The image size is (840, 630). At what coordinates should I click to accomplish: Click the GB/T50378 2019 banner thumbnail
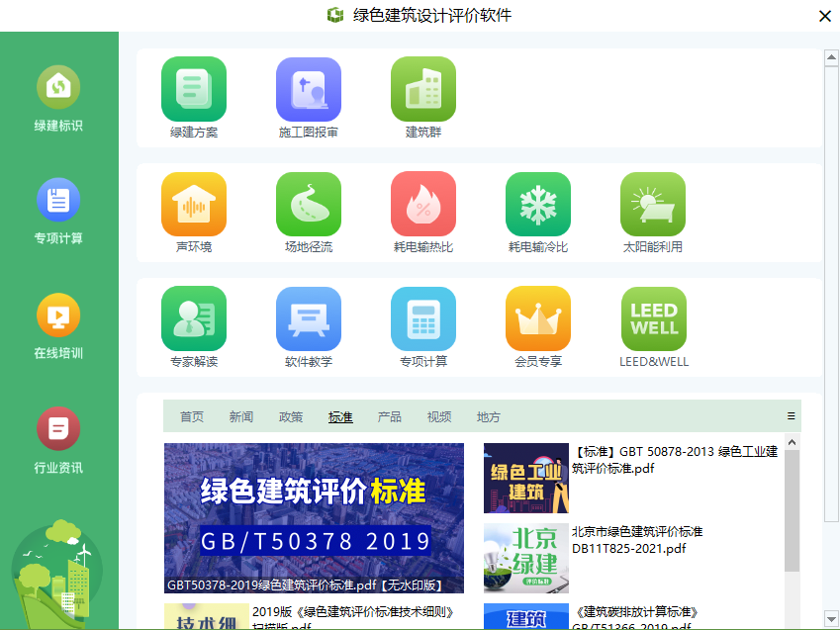[314, 517]
